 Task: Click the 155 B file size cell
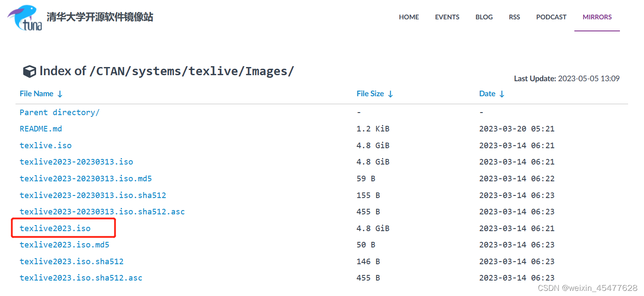point(368,195)
